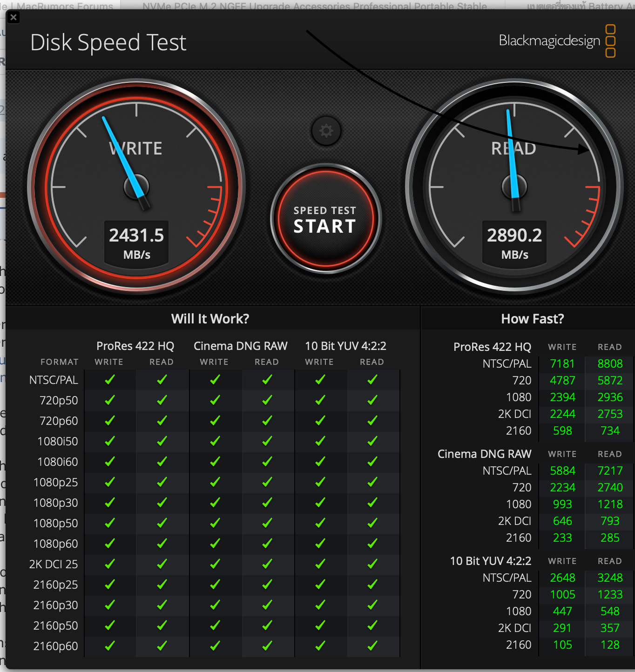This screenshot has width=635, height=672.
Task: Click the 10 Bit YUV write checkmark for 1080p30
Action: [320, 503]
